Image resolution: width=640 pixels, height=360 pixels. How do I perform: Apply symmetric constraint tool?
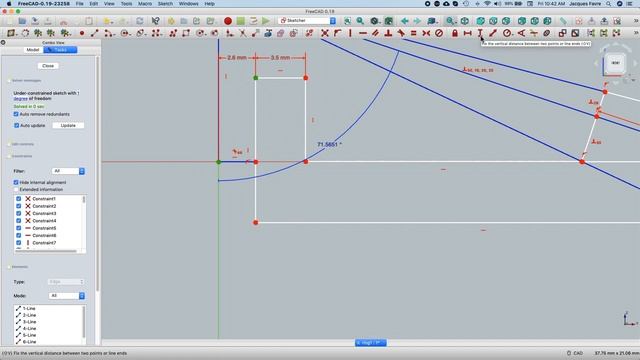[426, 33]
